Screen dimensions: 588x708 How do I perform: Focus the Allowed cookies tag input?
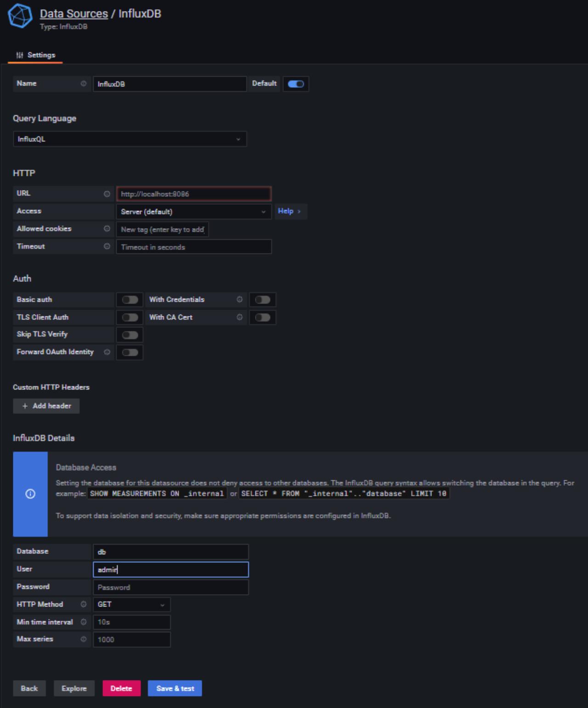pos(163,229)
